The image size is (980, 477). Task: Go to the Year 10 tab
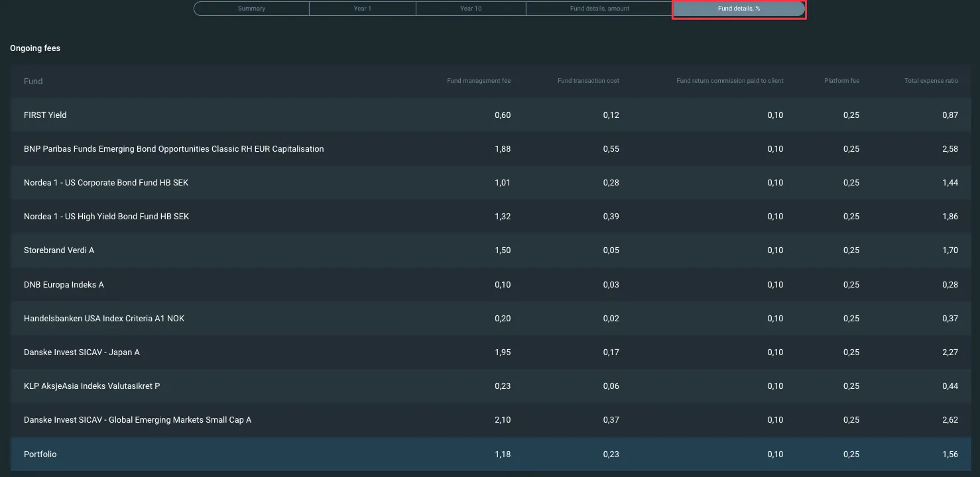coord(471,9)
